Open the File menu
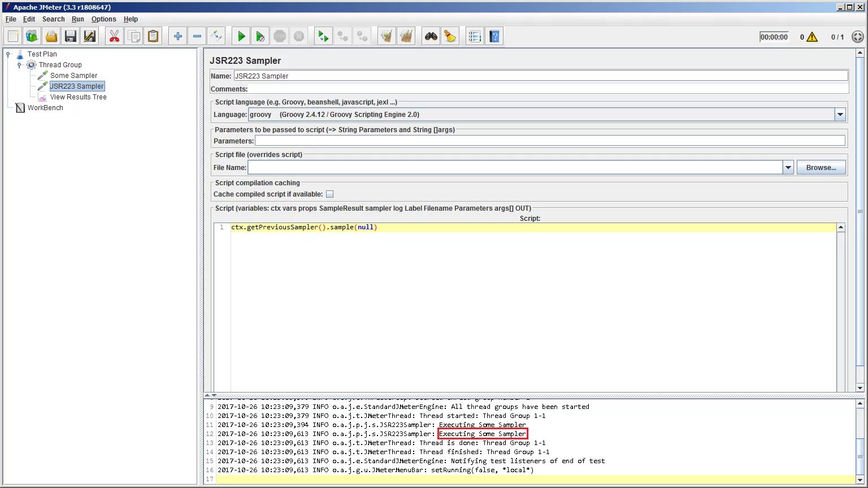 pyautogui.click(x=11, y=19)
